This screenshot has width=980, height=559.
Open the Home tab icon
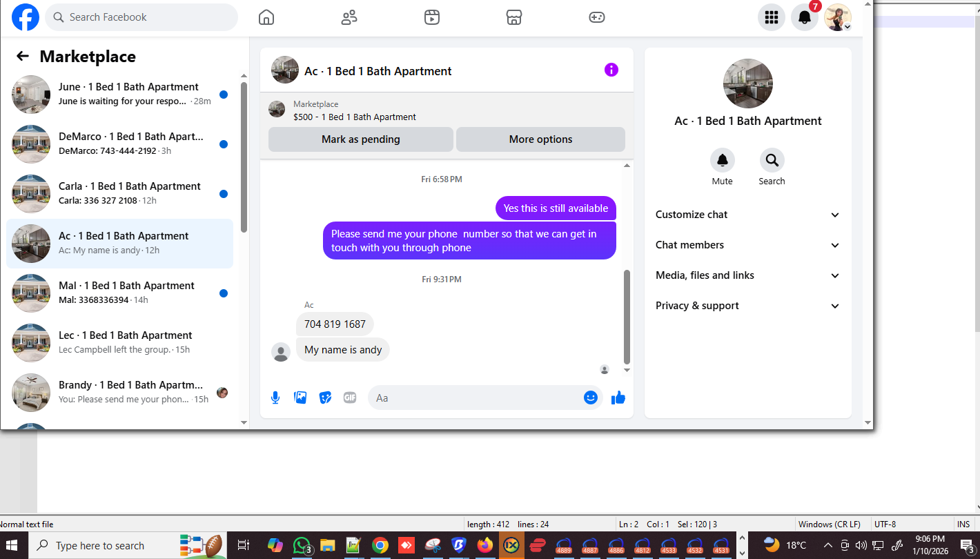(266, 17)
